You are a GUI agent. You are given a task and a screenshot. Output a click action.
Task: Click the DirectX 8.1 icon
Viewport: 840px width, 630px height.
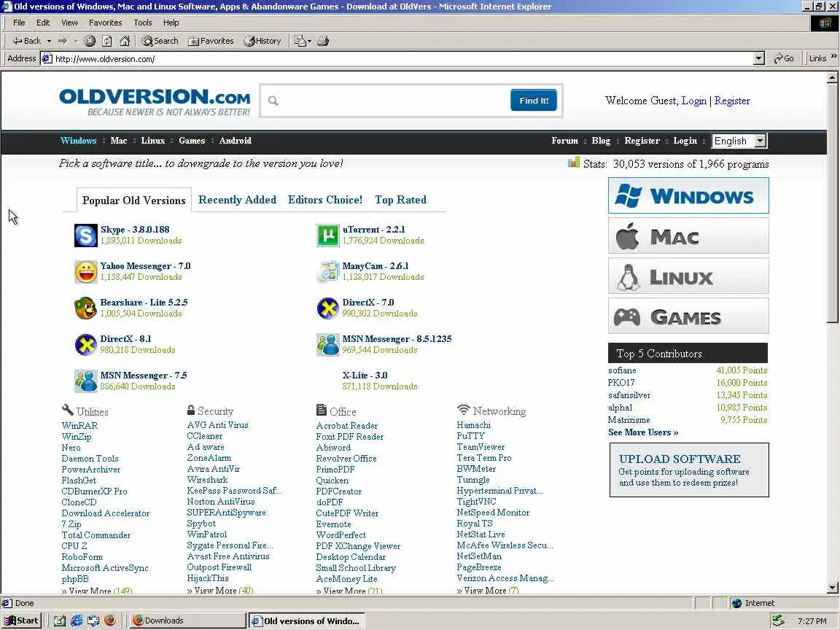(x=86, y=345)
